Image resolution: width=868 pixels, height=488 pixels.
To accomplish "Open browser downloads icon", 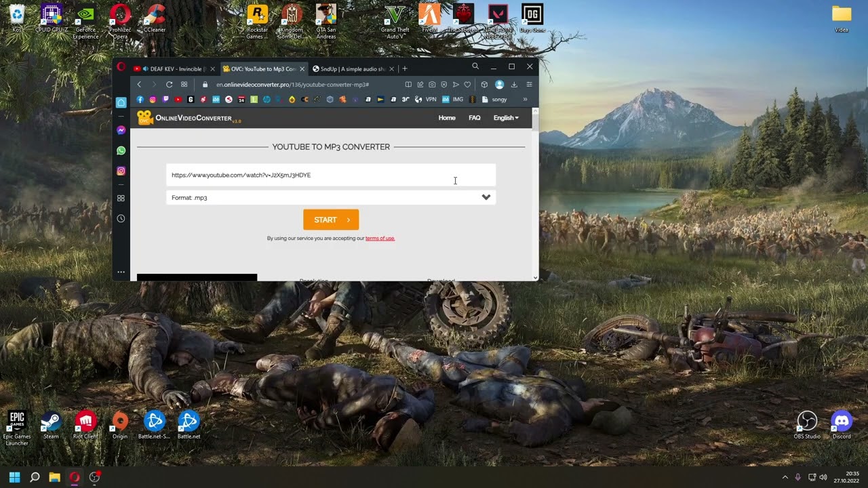I will (514, 85).
